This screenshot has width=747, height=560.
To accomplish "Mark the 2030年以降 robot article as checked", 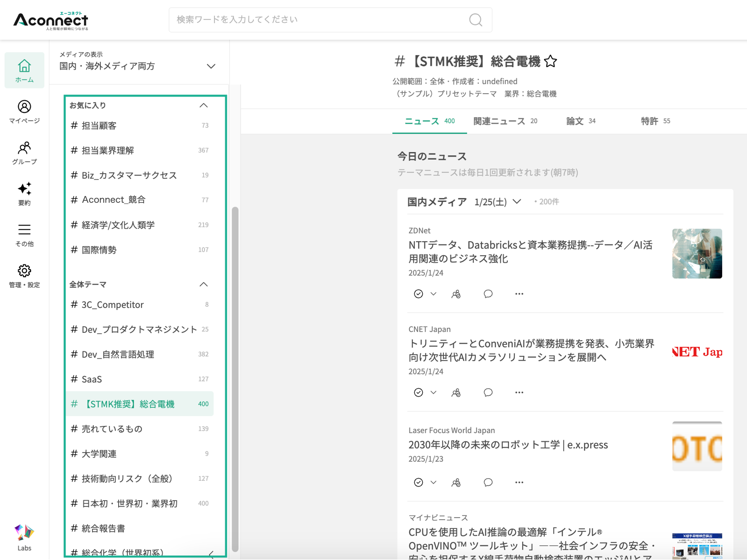I will 418,482.
